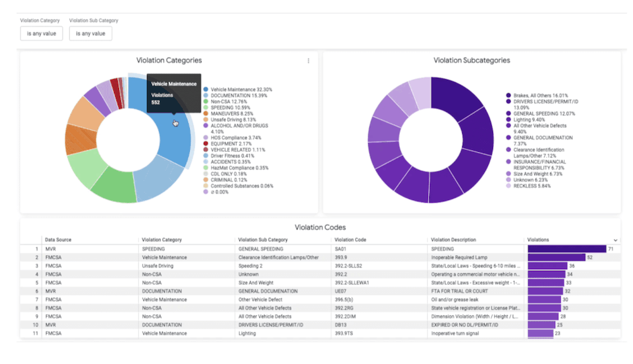
Task: Sort by the Violations column descending arrow
Action: [615, 240]
